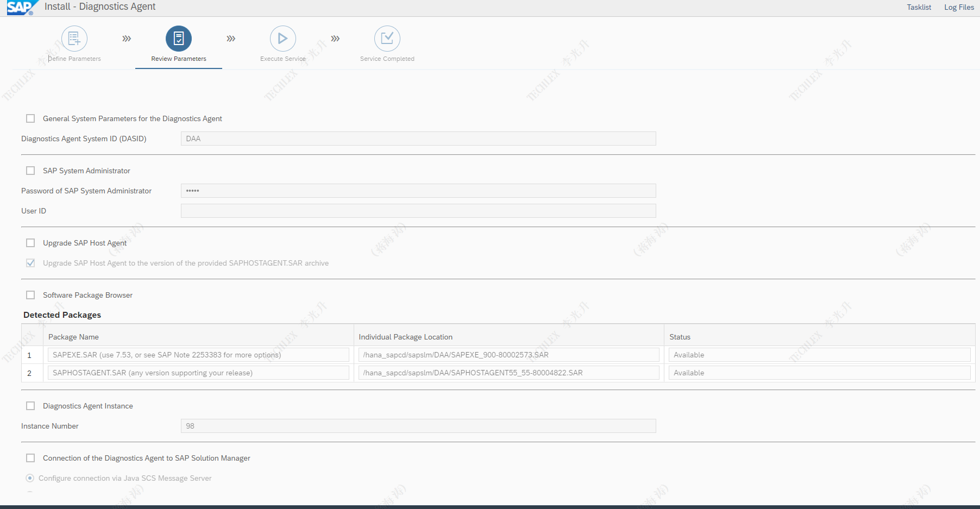Open the Tasklist link

[919, 7]
